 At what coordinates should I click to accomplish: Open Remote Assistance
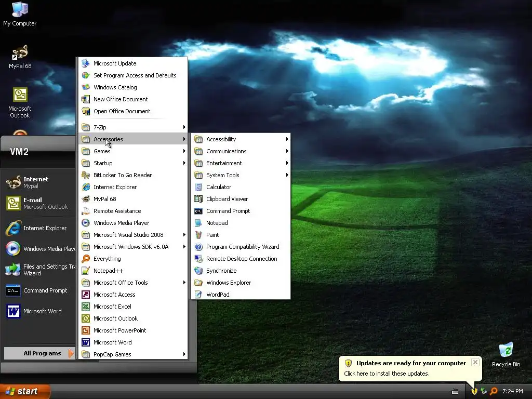(133, 211)
